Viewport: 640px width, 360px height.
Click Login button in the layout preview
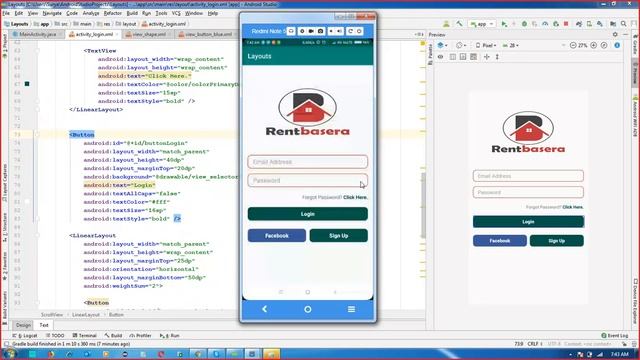coord(528,222)
